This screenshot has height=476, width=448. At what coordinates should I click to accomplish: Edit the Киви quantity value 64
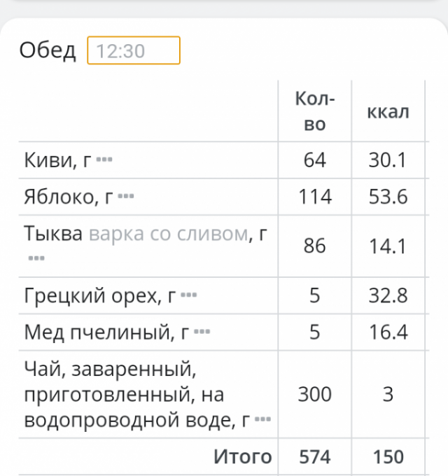[x=315, y=160]
